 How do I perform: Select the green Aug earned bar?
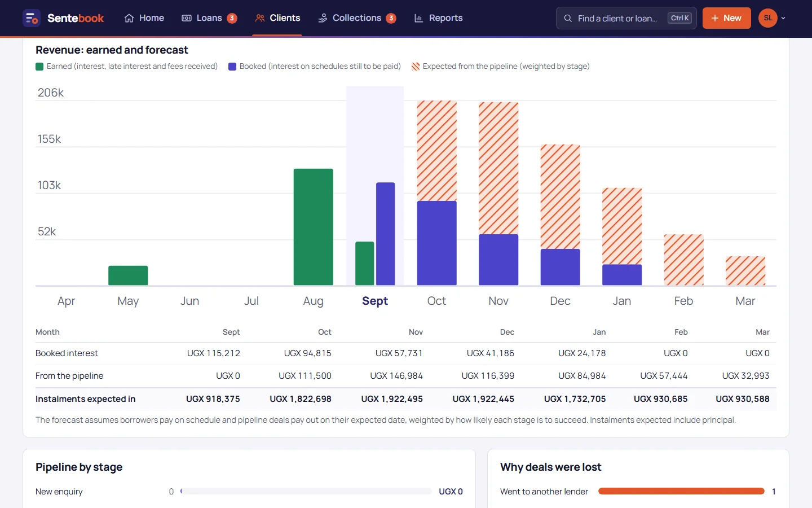point(313,227)
